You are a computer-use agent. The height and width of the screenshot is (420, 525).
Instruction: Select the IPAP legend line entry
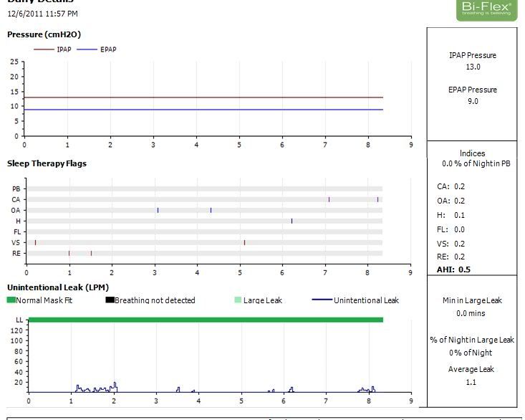click(x=52, y=49)
